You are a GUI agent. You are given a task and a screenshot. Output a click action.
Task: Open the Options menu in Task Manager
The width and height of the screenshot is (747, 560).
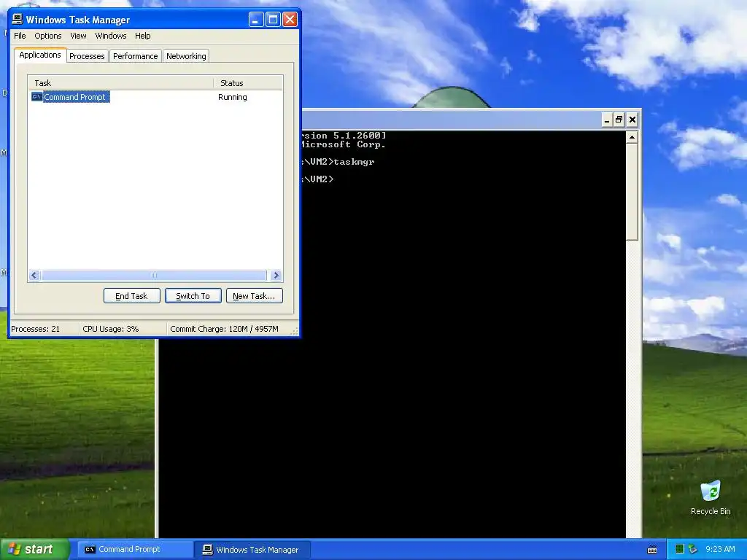[47, 36]
